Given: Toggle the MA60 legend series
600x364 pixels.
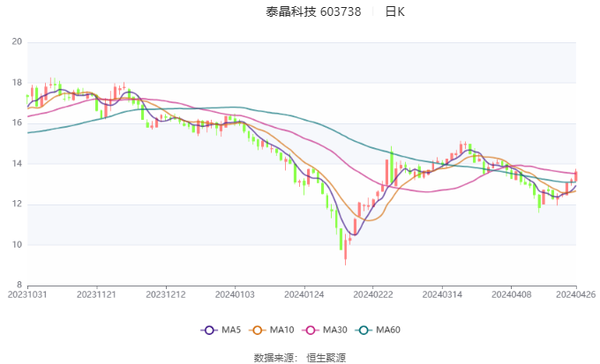Looking at the screenshot, I should tap(378, 330).
